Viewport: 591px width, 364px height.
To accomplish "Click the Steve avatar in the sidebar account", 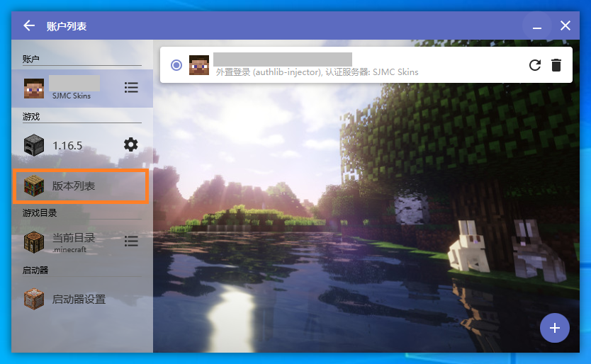I will coord(34,89).
